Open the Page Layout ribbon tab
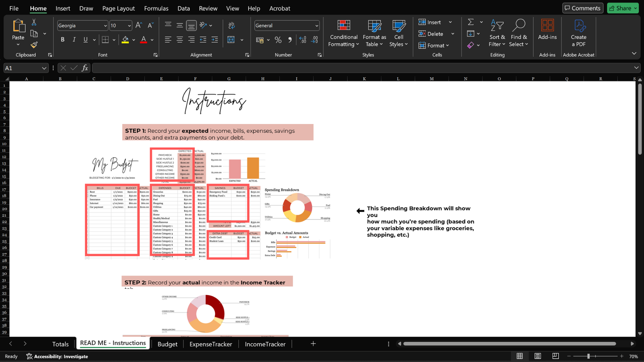The image size is (644, 362). click(x=118, y=8)
